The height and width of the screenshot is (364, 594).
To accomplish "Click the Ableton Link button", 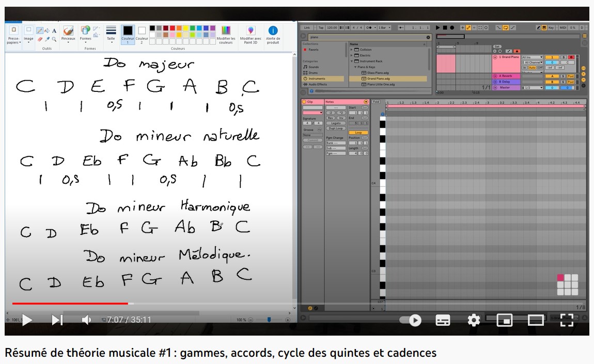I will [307, 28].
